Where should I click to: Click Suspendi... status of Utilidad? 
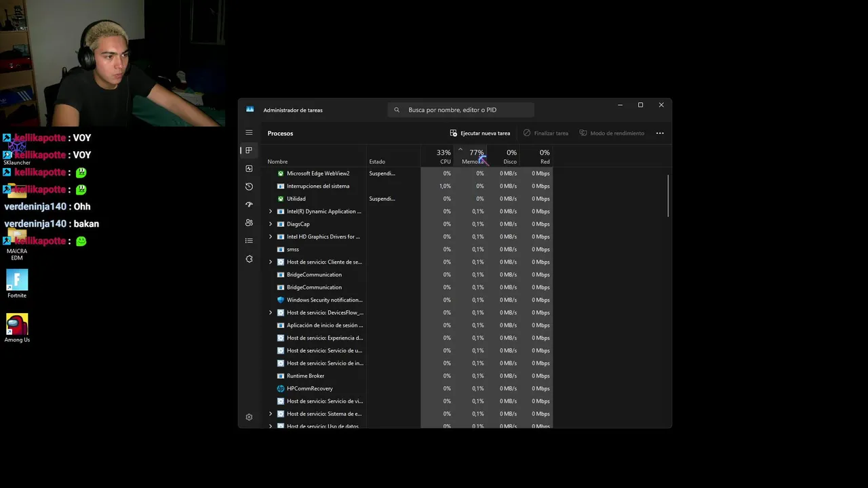click(x=382, y=199)
